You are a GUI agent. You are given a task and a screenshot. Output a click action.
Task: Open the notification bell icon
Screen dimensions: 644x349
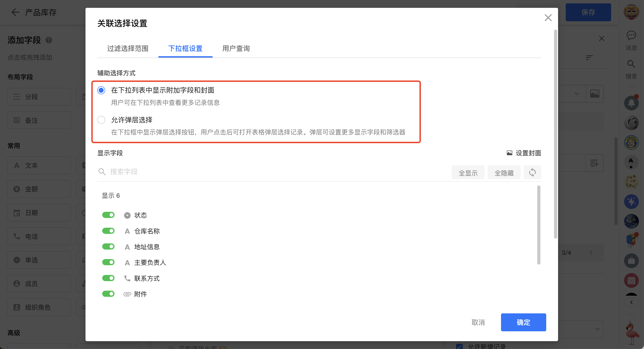(x=631, y=103)
